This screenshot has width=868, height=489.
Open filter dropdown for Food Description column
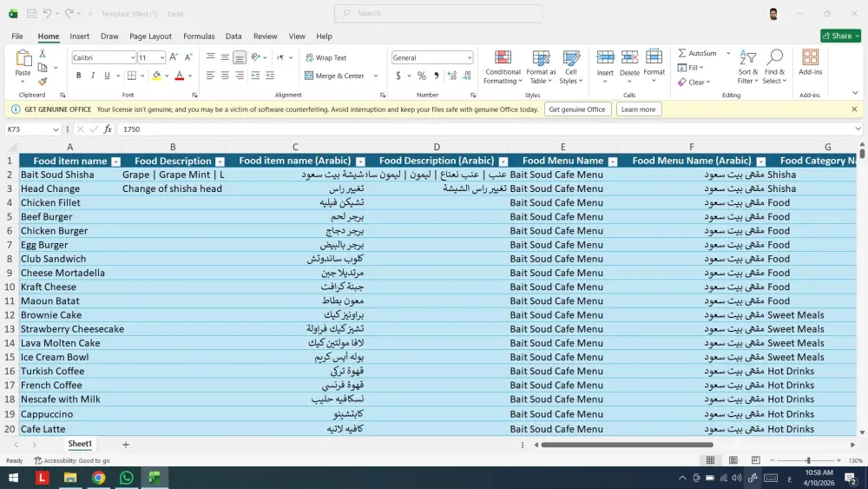click(x=220, y=162)
